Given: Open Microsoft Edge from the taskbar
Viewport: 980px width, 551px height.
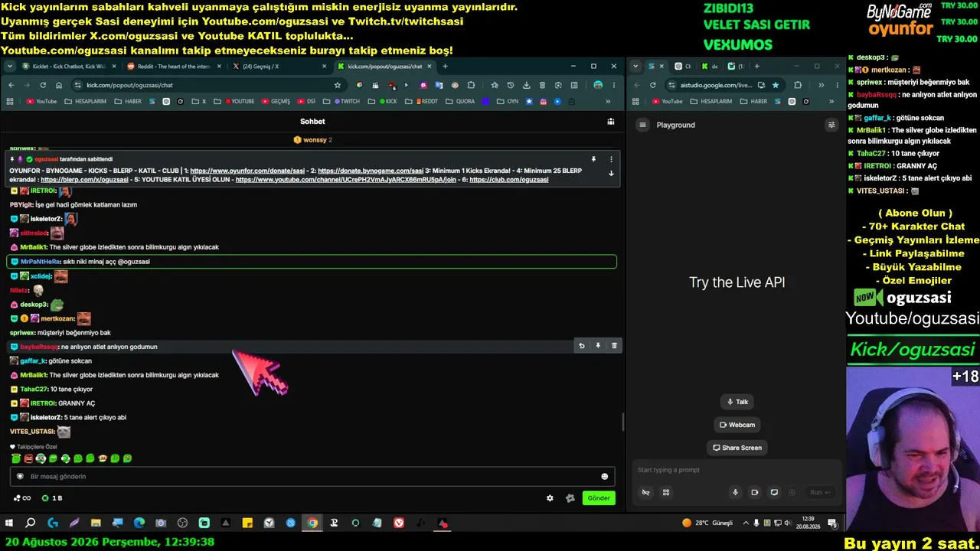Looking at the screenshot, I should pyautogui.click(x=139, y=523).
